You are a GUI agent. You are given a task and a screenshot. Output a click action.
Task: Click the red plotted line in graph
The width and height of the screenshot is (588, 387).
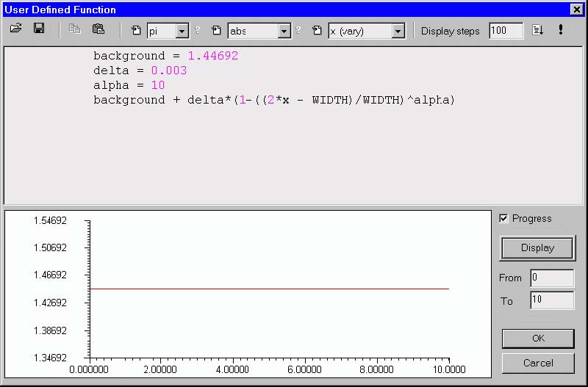[x=269, y=289]
